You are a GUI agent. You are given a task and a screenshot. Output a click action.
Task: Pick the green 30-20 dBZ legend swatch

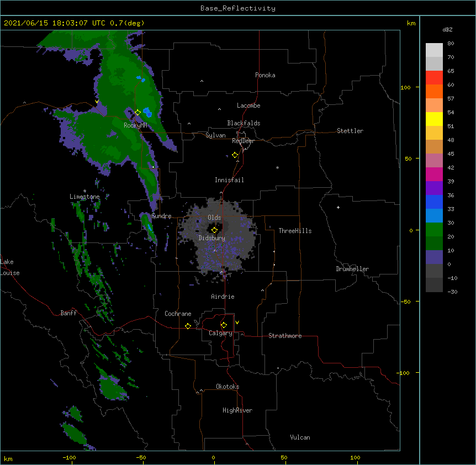[434, 230]
